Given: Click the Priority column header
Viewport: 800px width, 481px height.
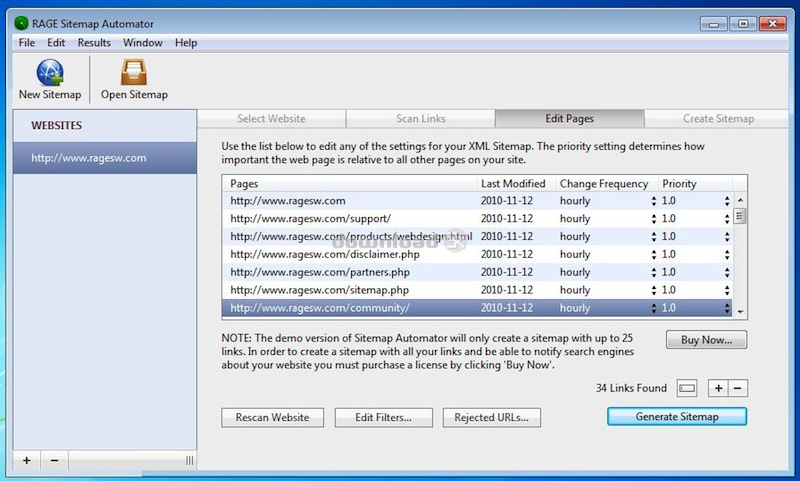Looking at the screenshot, I should [x=695, y=184].
